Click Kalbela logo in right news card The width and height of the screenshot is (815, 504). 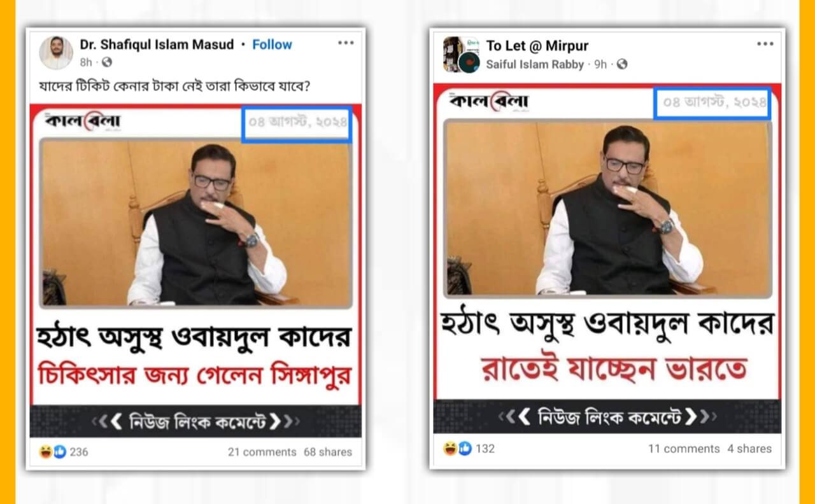[488, 102]
